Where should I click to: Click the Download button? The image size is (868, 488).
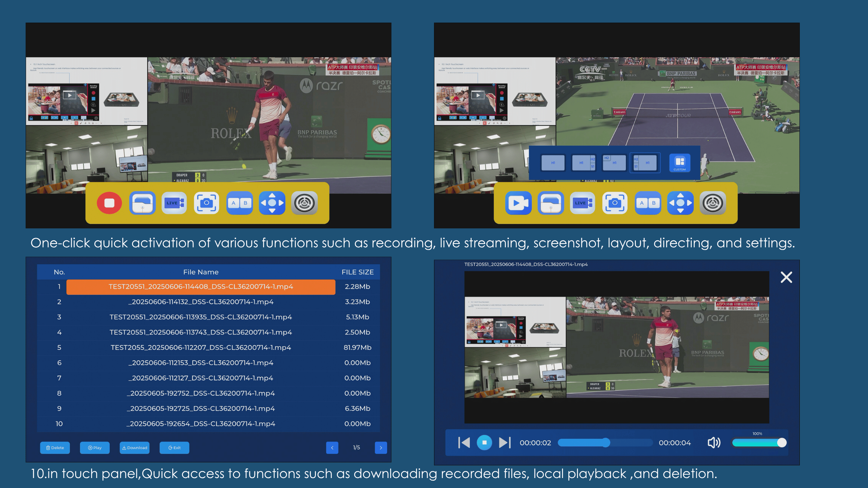(134, 447)
